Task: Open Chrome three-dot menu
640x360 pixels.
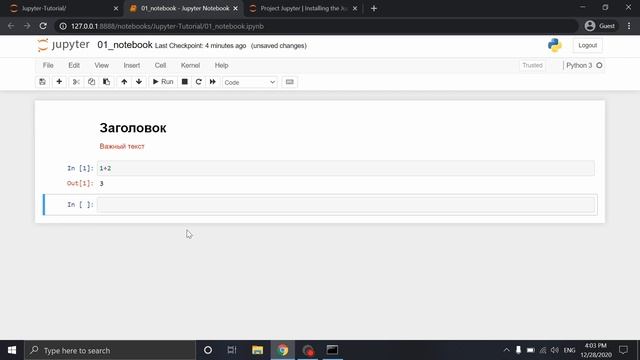Action: coord(629,26)
